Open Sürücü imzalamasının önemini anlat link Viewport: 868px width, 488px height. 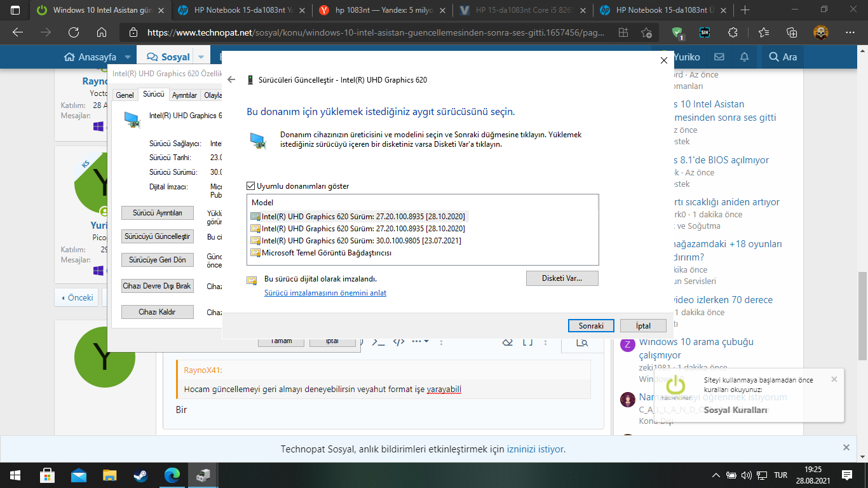[x=325, y=293]
